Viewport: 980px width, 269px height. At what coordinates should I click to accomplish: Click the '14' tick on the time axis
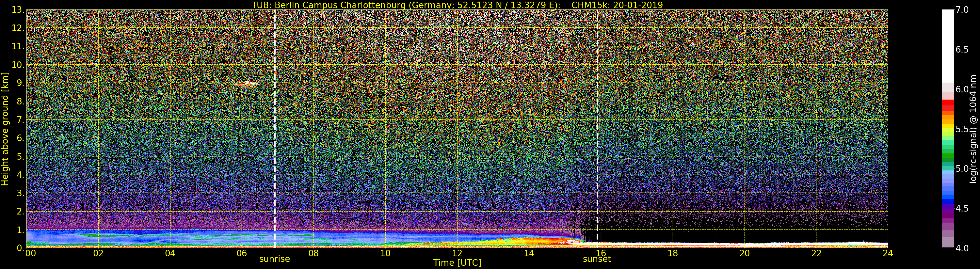point(529,253)
